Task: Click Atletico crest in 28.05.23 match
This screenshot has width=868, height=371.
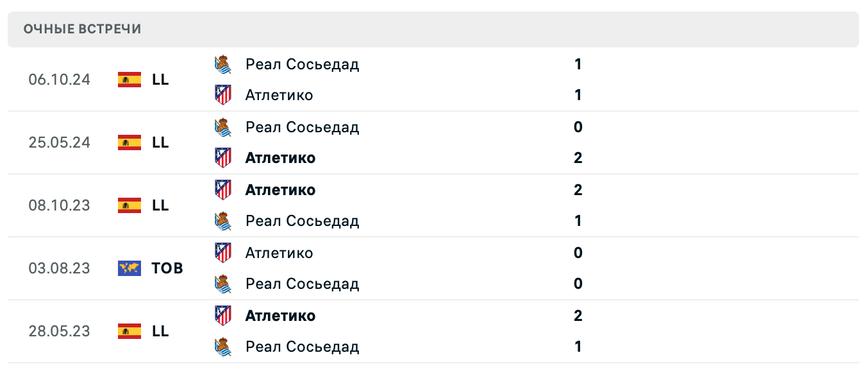Action: tap(222, 316)
